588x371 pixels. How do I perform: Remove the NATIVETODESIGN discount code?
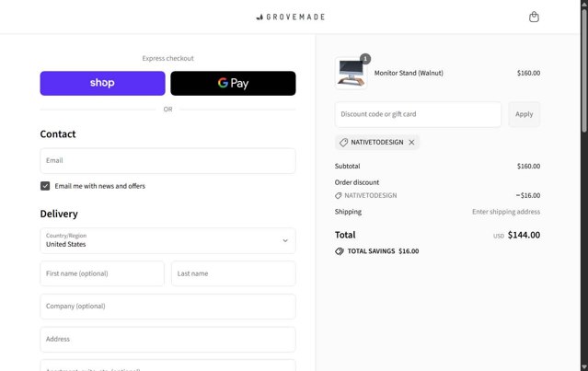(x=411, y=142)
